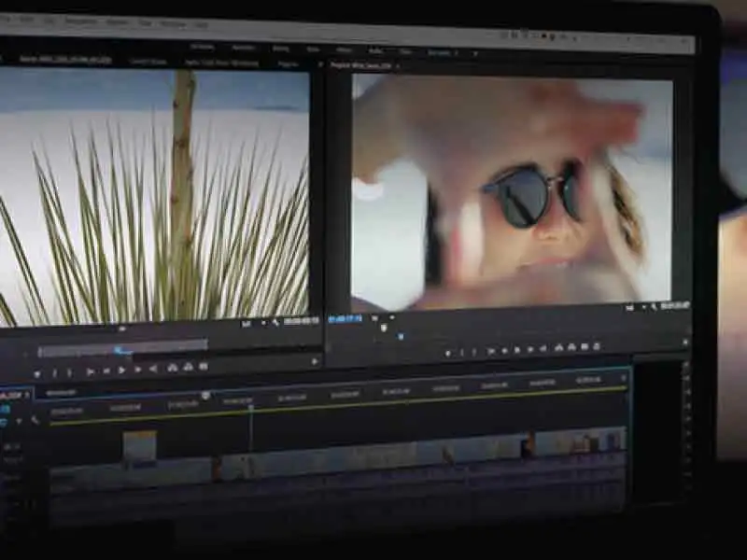Open timeline display settings wrench
Screen dimensions: 747x560
(35, 421)
